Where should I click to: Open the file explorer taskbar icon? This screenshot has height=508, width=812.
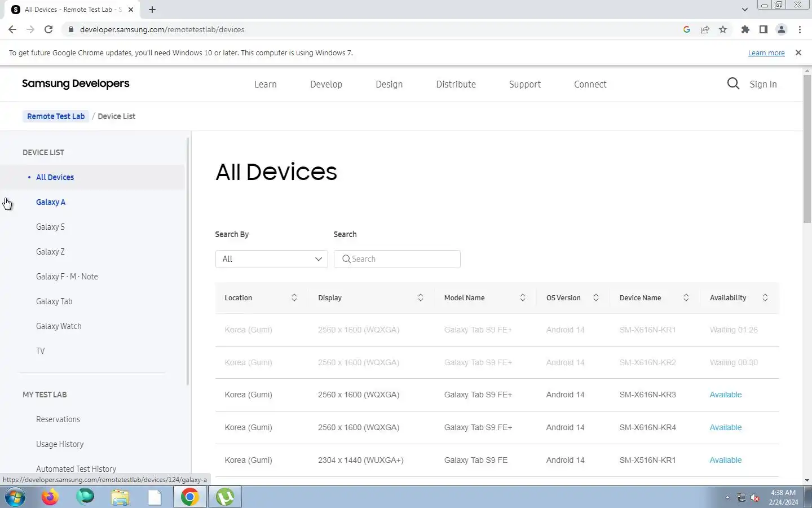coord(120,497)
